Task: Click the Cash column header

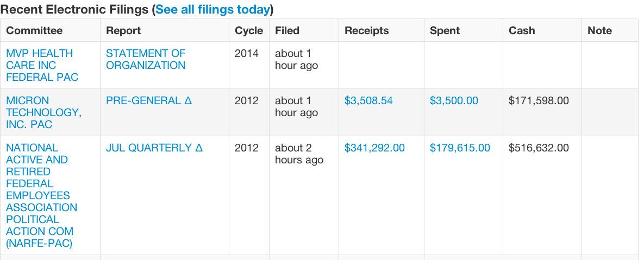Action: click(x=522, y=30)
